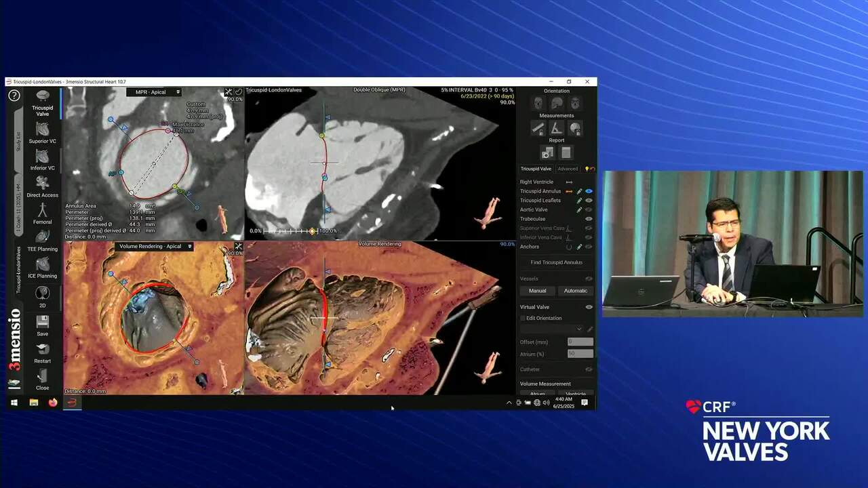Switch to the 2D view mode
This screenshot has height=488, width=868.
click(x=42, y=296)
